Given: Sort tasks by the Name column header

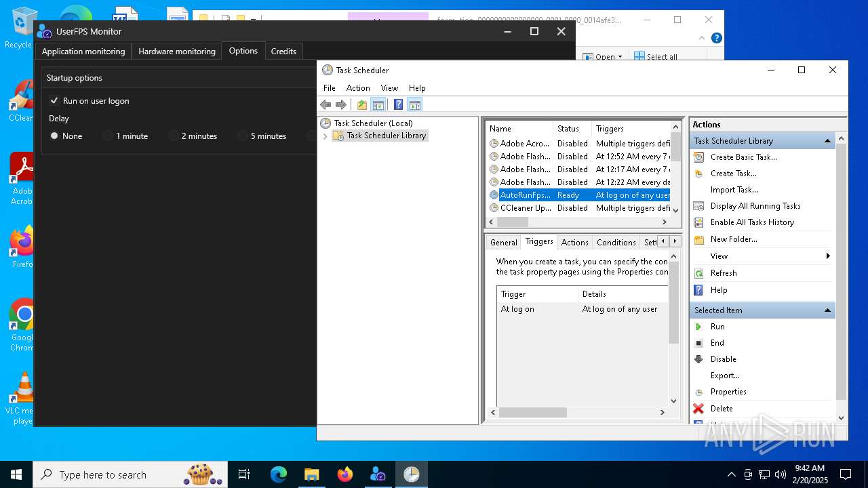Looking at the screenshot, I should (519, 129).
